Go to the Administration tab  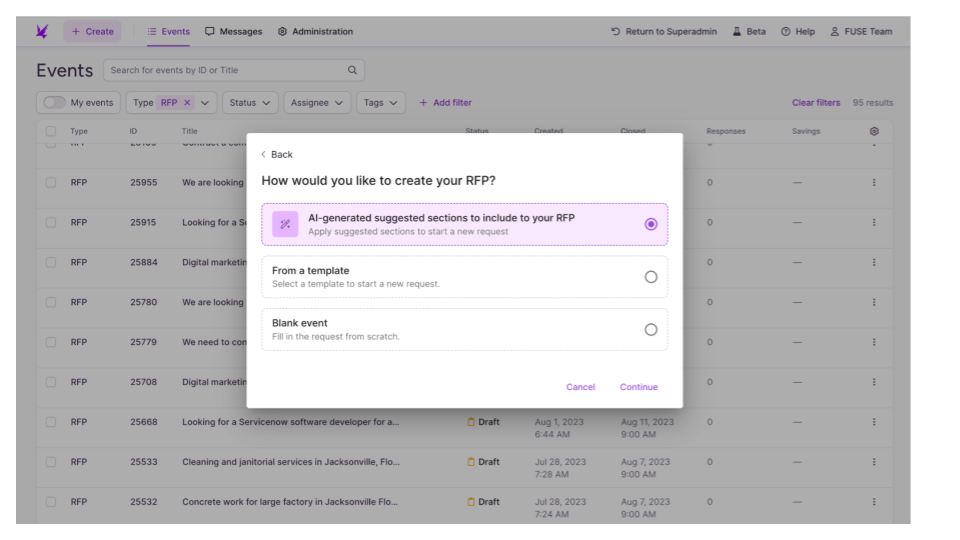coord(315,32)
